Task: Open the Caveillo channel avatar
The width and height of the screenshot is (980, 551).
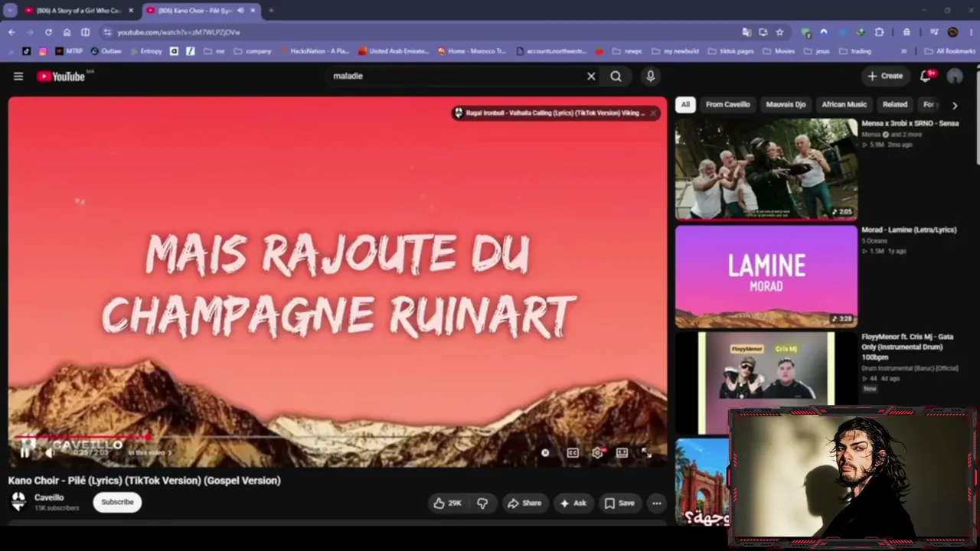Action: (18, 502)
